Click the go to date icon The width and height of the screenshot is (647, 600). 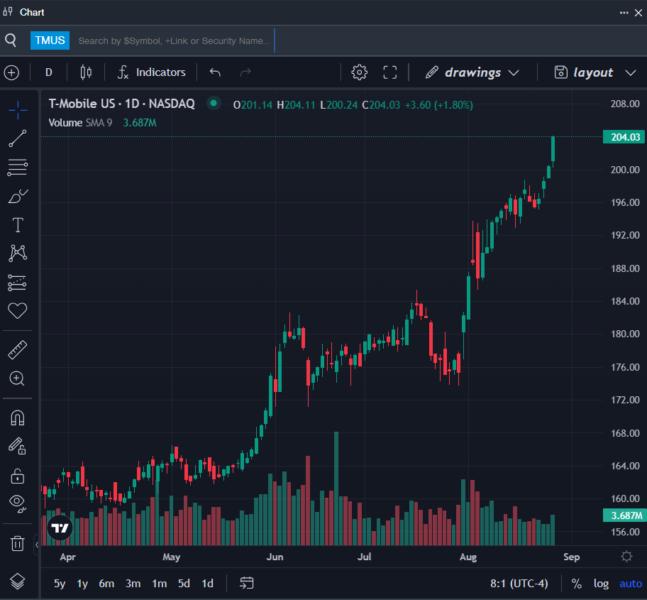point(247,583)
